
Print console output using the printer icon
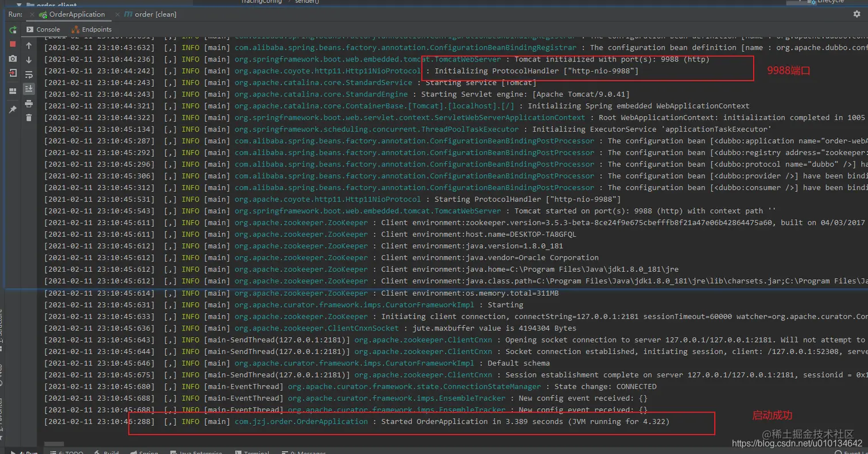[x=29, y=103]
